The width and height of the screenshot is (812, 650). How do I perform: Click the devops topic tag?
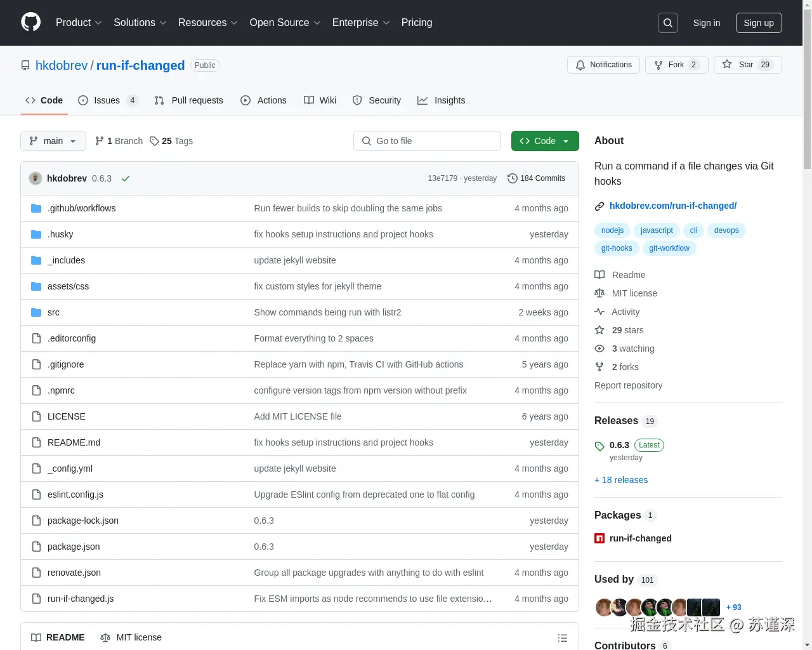[x=726, y=230]
